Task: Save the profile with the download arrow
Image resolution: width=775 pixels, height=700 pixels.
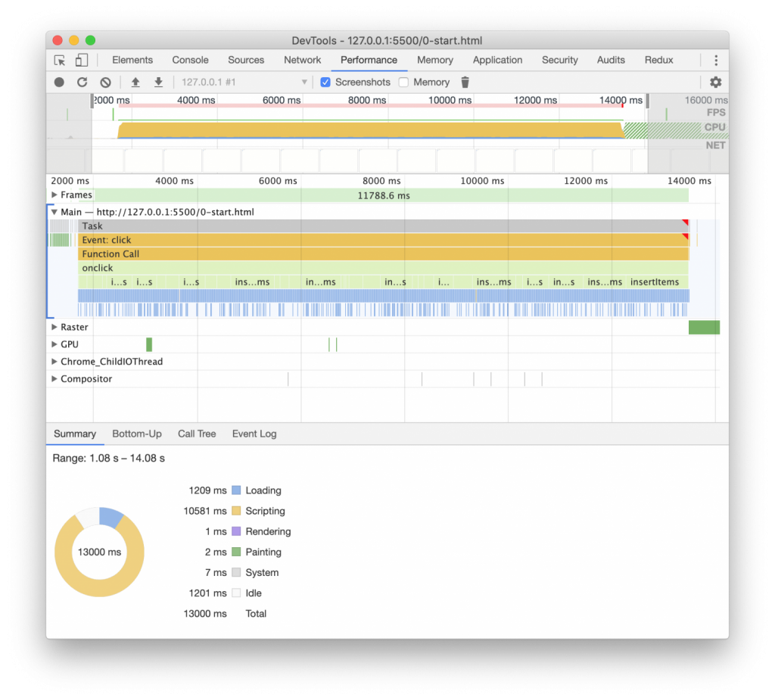Action: coord(158,82)
